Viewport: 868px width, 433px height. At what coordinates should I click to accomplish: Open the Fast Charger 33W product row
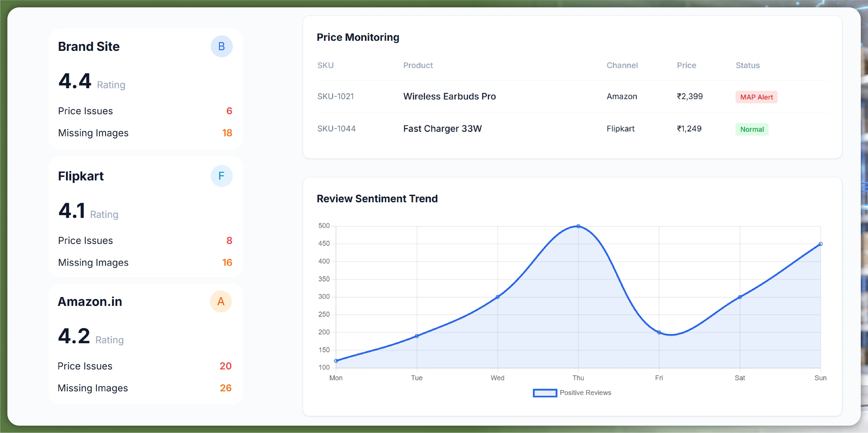pyautogui.click(x=442, y=129)
